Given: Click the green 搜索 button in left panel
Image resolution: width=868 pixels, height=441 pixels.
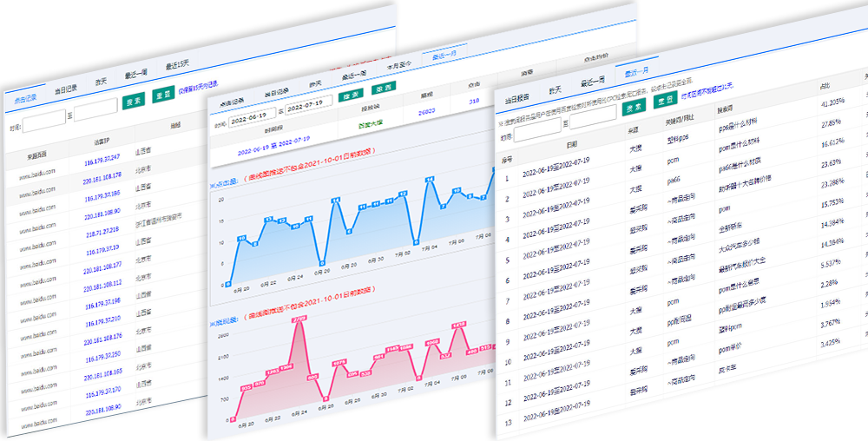Looking at the screenshot, I should coord(133,100).
